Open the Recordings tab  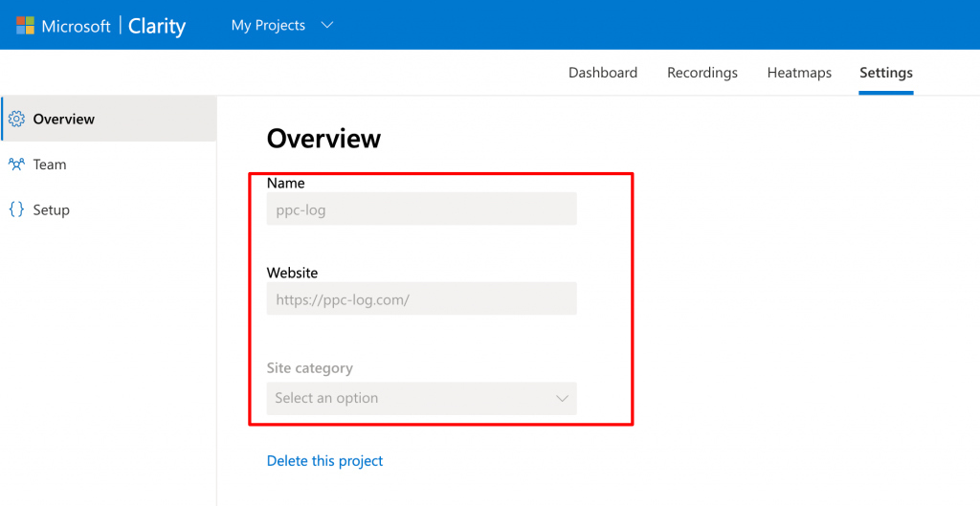coord(702,73)
